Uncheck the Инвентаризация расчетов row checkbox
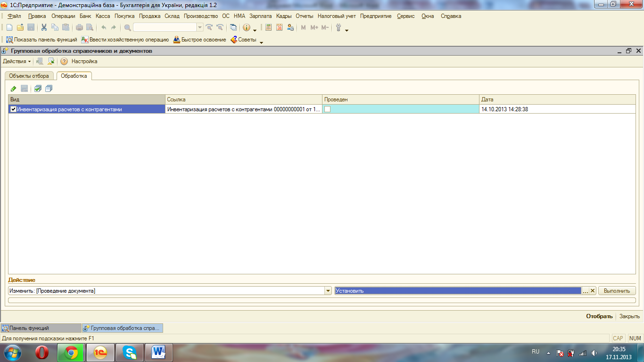Screen dimensions: 644x362 (13, 109)
